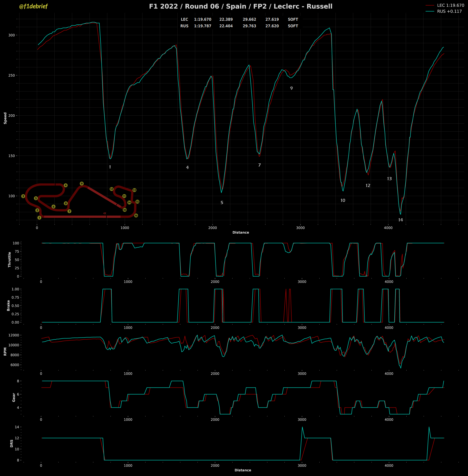Viewport: 468px width, 476px height.
Task: Click turn 3 marker on track map
Action: 23,196
